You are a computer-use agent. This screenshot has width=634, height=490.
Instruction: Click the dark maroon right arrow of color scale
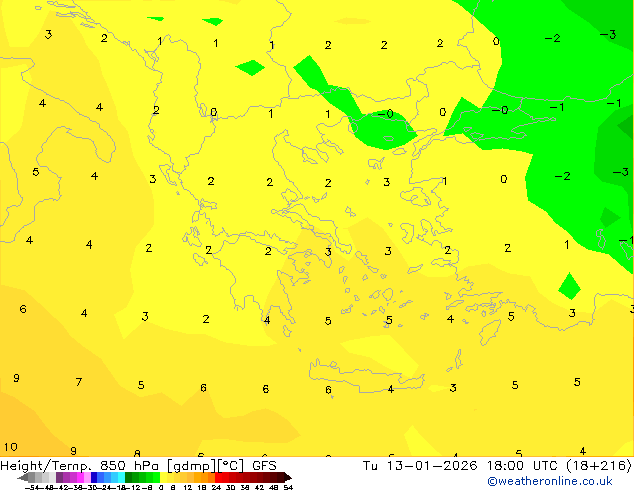point(288,478)
